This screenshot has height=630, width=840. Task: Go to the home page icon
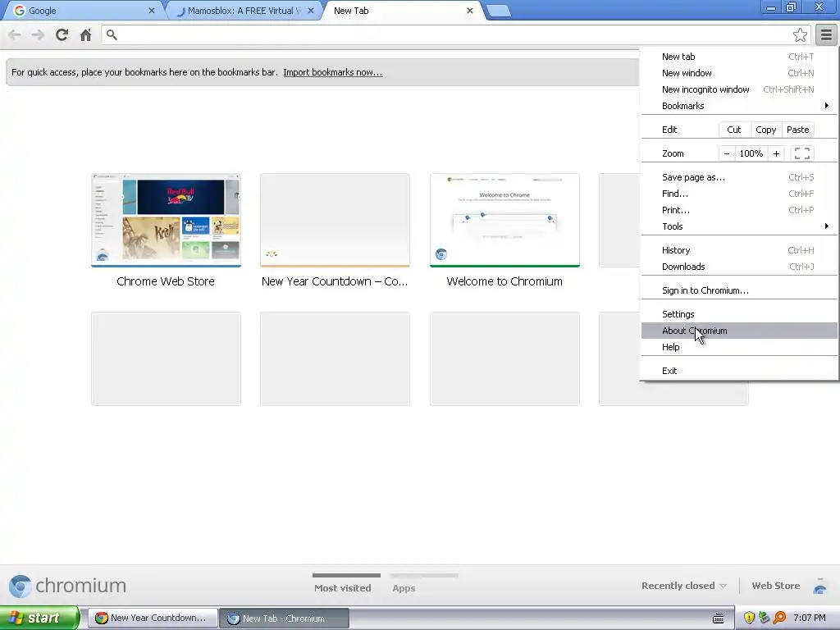pos(85,34)
